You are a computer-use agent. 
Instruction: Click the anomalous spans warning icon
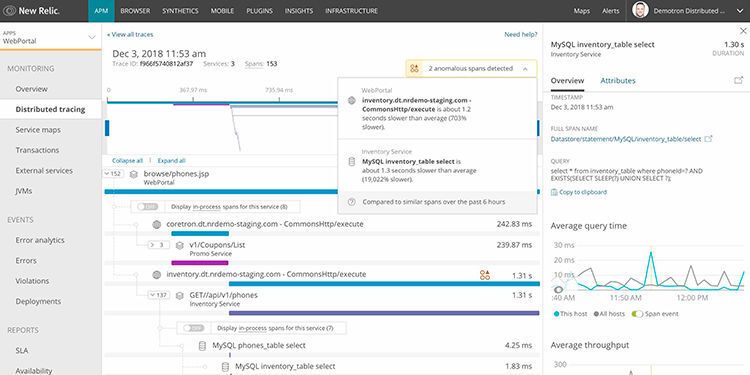pyautogui.click(x=414, y=69)
